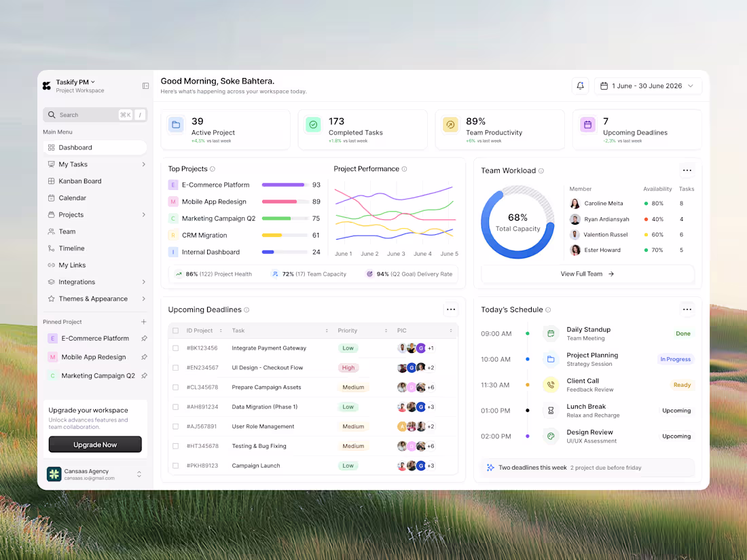The height and width of the screenshot is (560, 747).
Task: Check the #BK123456 row checkbox
Action: pos(175,348)
